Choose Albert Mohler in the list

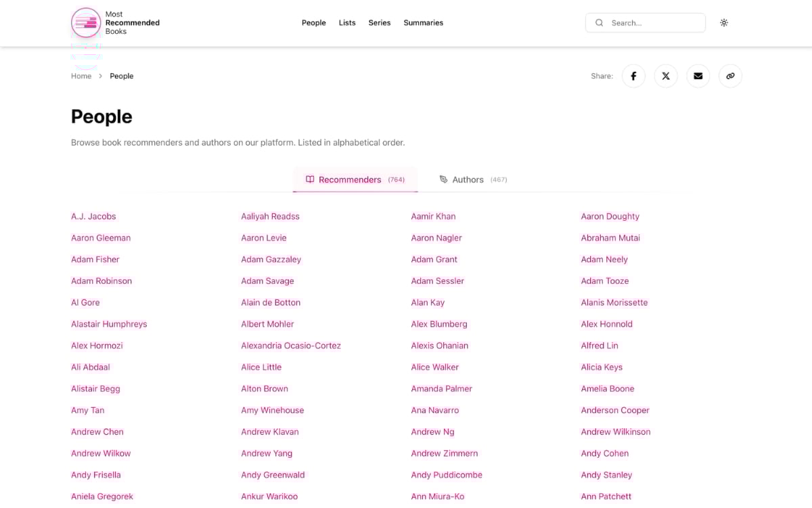point(267,324)
